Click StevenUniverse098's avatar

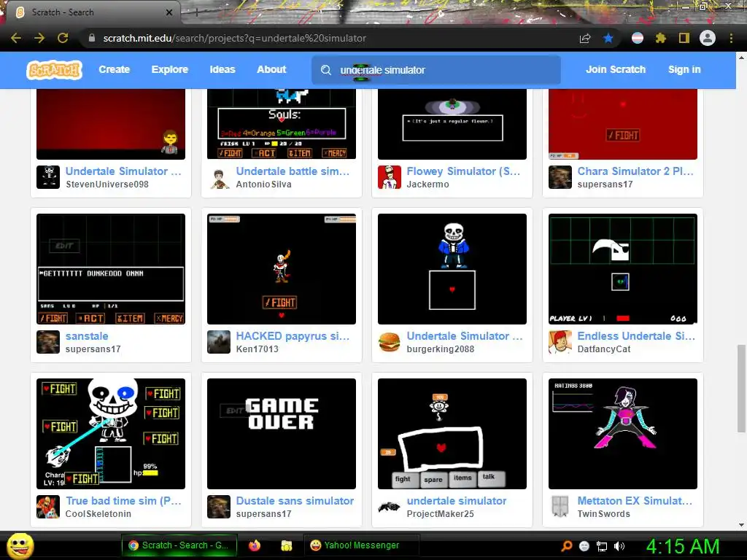pyautogui.click(x=48, y=177)
